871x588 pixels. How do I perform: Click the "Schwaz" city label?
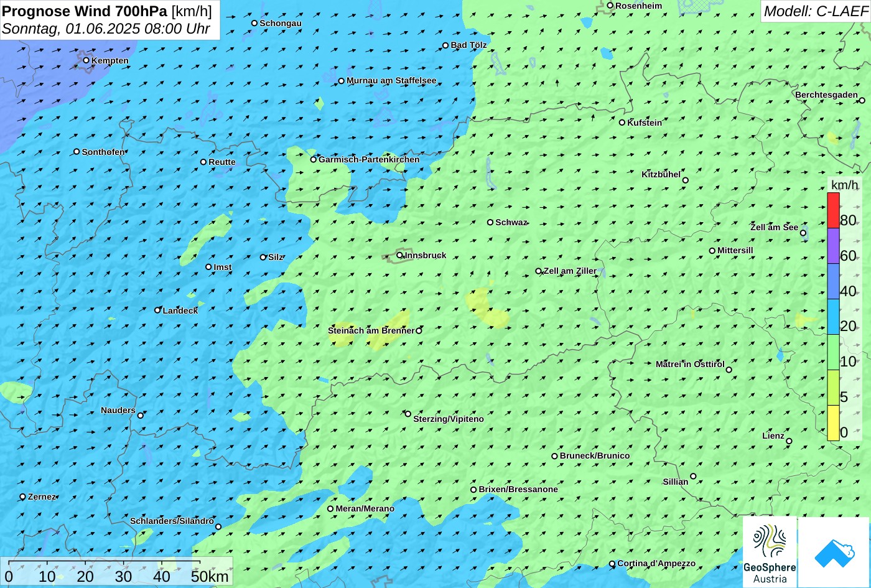(x=511, y=223)
